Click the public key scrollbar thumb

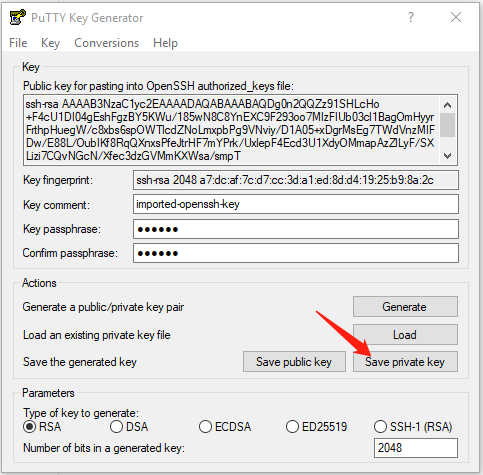coord(447,125)
